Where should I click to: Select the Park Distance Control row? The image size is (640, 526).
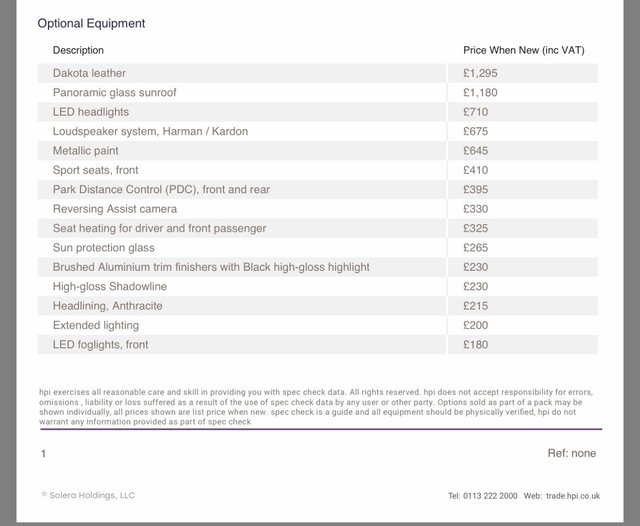coord(161,189)
